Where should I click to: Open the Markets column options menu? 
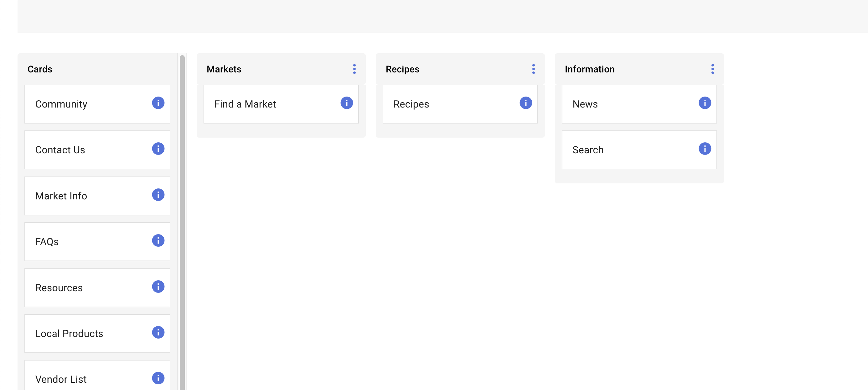coord(354,69)
